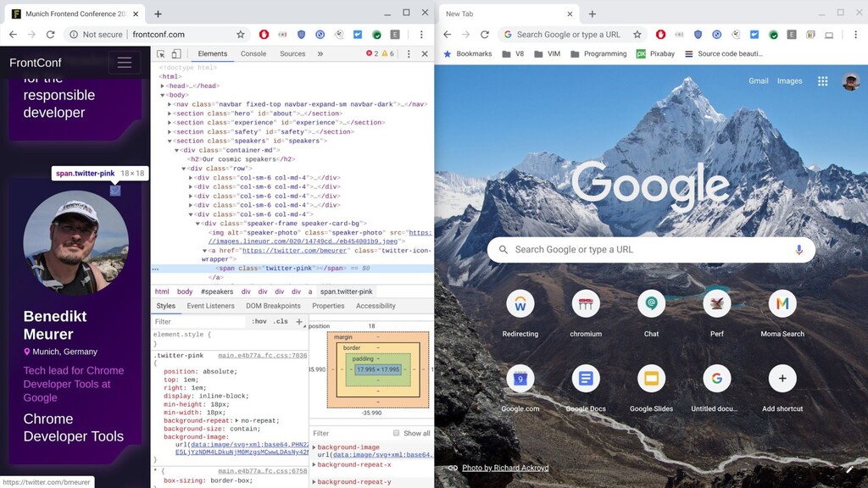Screen dimensions: 868x488
Task: Click the Pixabay bookmark
Action: click(x=655, y=53)
